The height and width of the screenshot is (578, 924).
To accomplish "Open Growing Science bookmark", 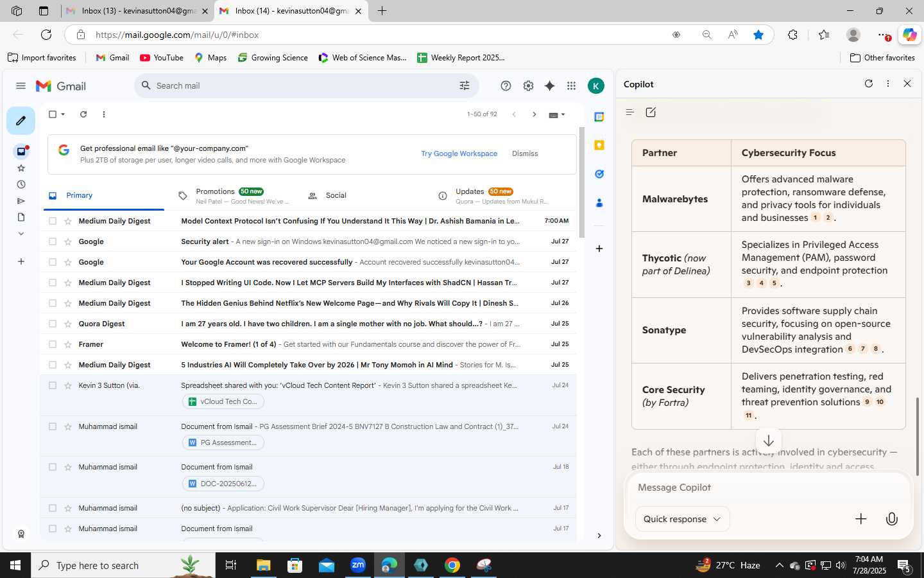I will click(x=273, y=58).
